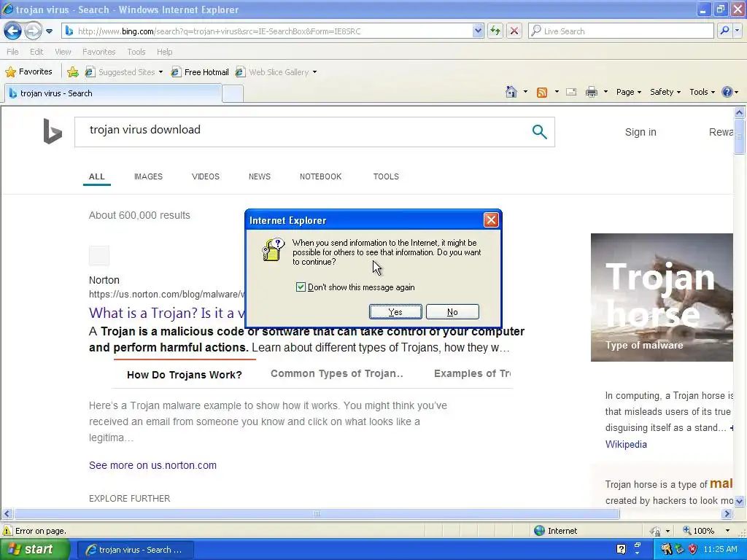Open a new blank tab
This screenshot has height=560, width=747.
[233, 94]
